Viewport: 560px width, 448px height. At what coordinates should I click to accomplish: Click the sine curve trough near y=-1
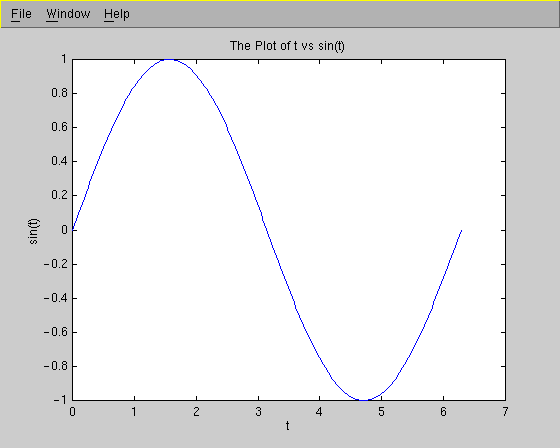[364, 400]
